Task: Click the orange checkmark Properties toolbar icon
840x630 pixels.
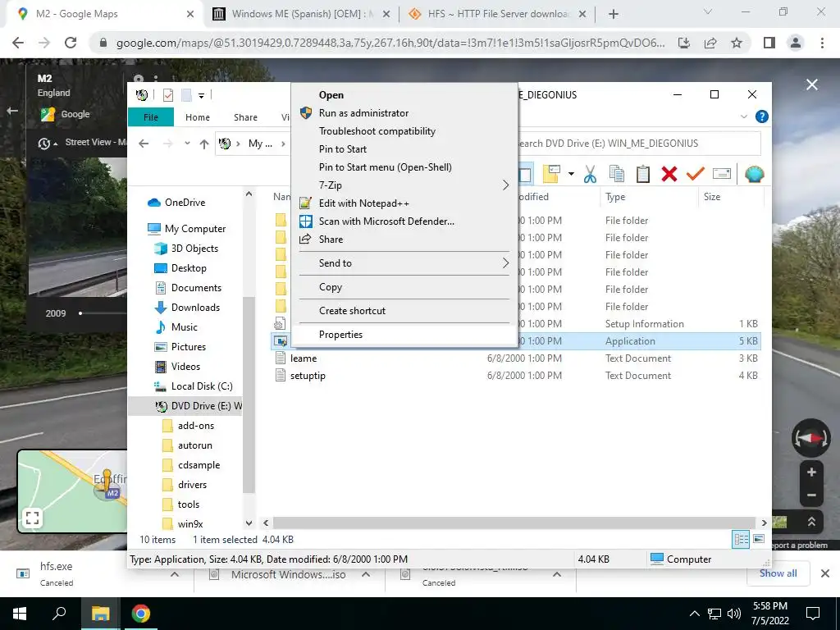Action: [x=696, y=174]
